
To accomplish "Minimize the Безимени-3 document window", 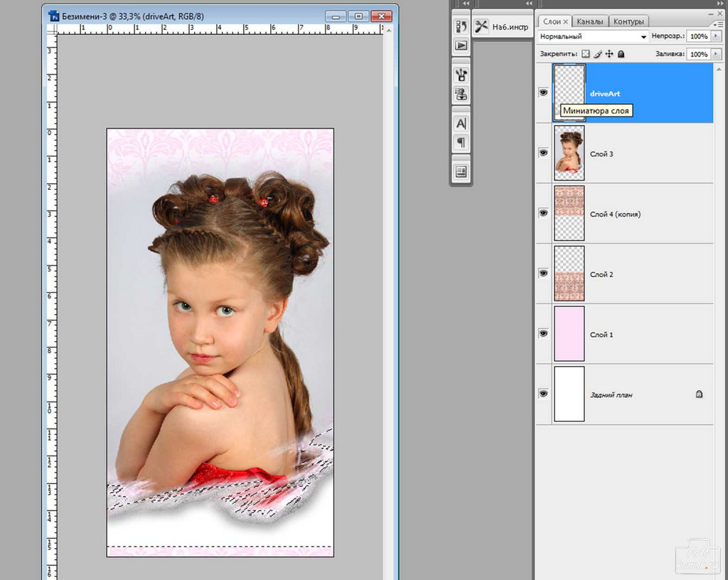I will [336, 17].
